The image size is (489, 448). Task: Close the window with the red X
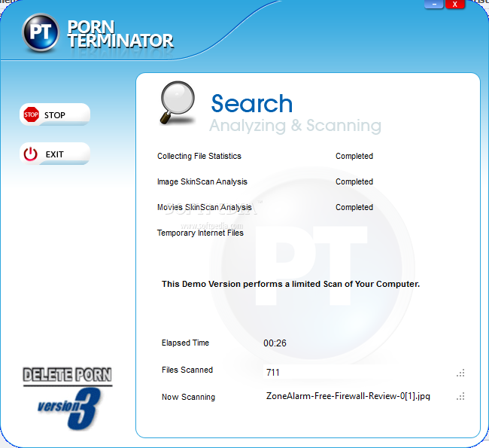click(x=455, y=5)
